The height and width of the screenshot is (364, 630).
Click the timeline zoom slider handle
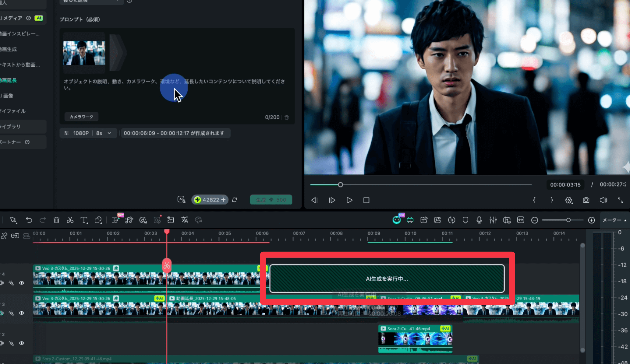tap(568, 220)
